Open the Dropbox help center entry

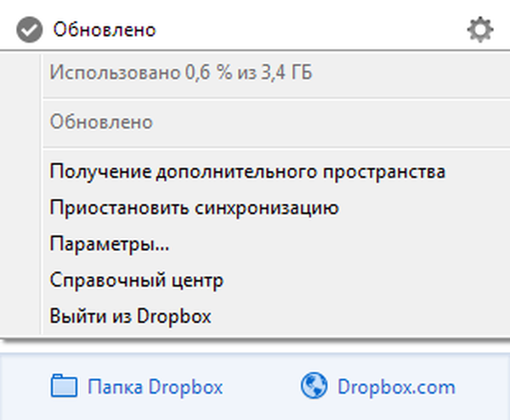(136, 280)
